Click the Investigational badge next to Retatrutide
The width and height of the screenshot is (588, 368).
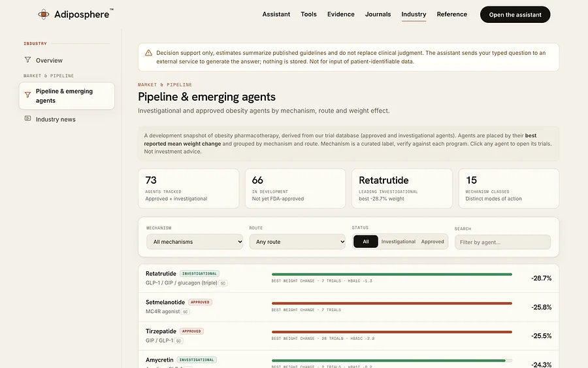[199, 273]
